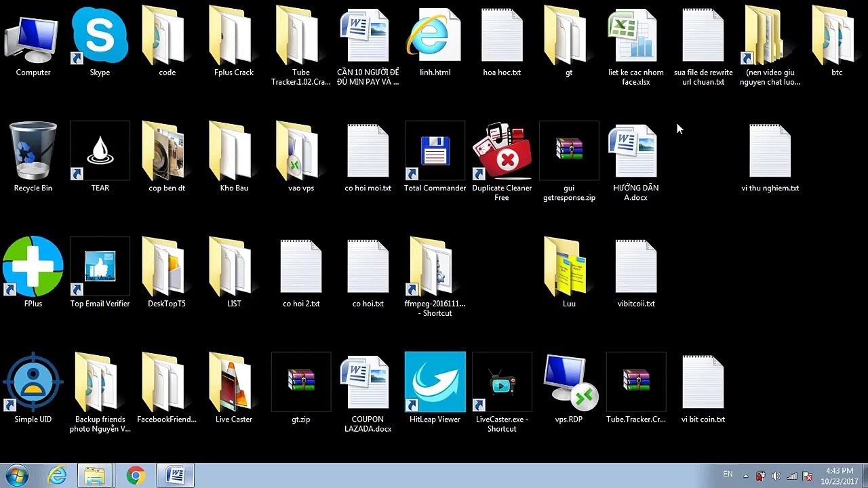
Task: Open the volume speaker tray icon
Action: 776,476
